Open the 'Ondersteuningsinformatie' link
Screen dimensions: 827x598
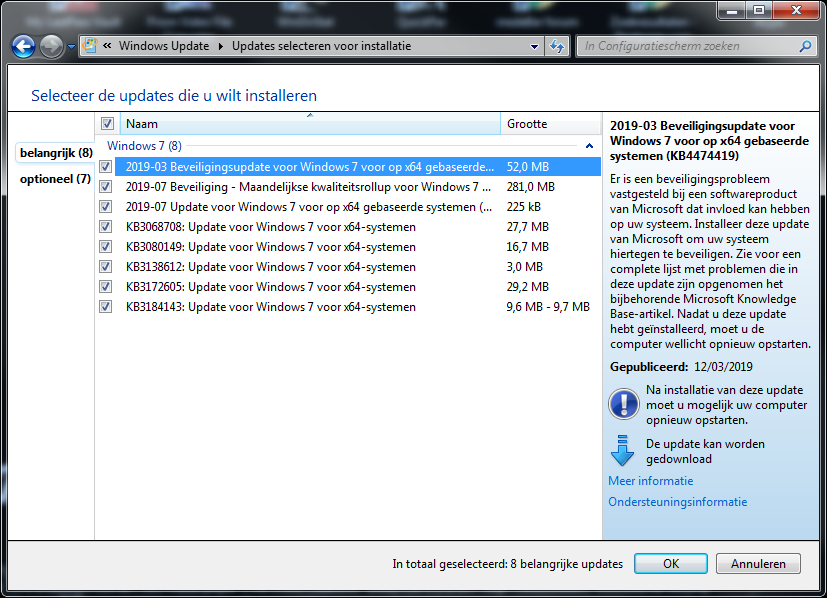(678, 502)
